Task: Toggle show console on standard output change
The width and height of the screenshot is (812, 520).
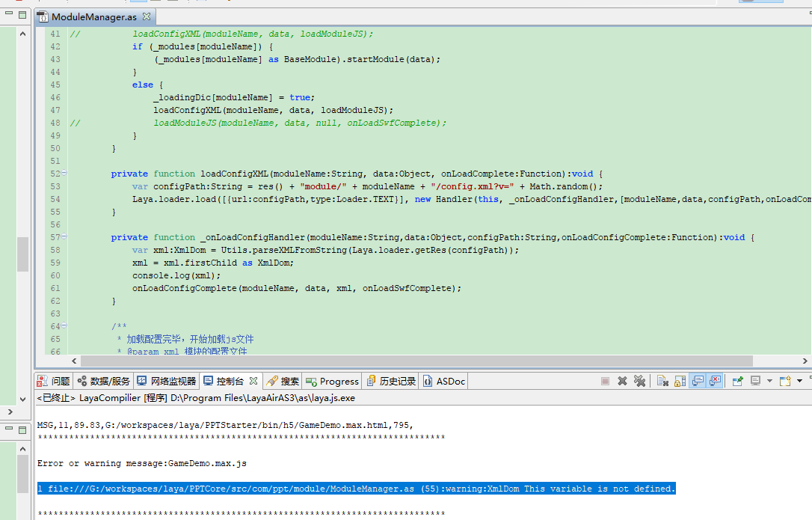Action: coord(697,381)
